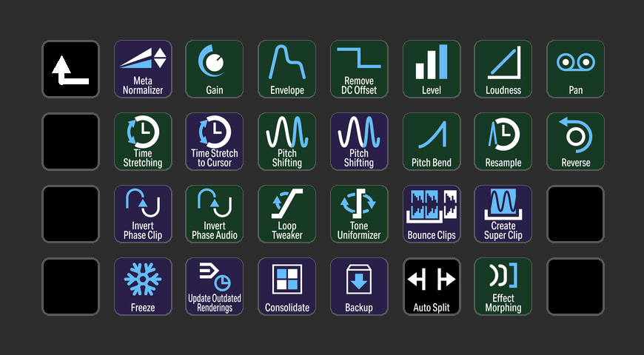The width and height of the screenshot is (644, 355).
Task: Select the purple Pitch Shifting key
Action: click(359, 141)
